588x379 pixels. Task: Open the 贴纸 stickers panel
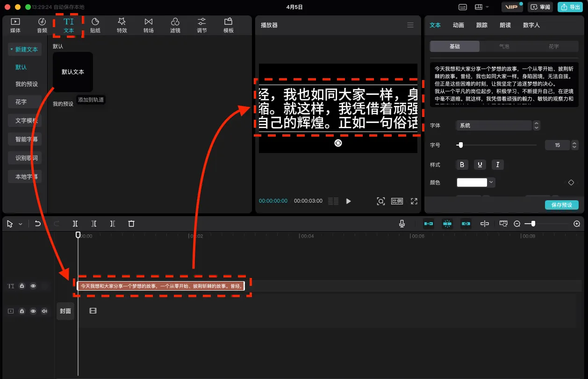click(95, 25)
